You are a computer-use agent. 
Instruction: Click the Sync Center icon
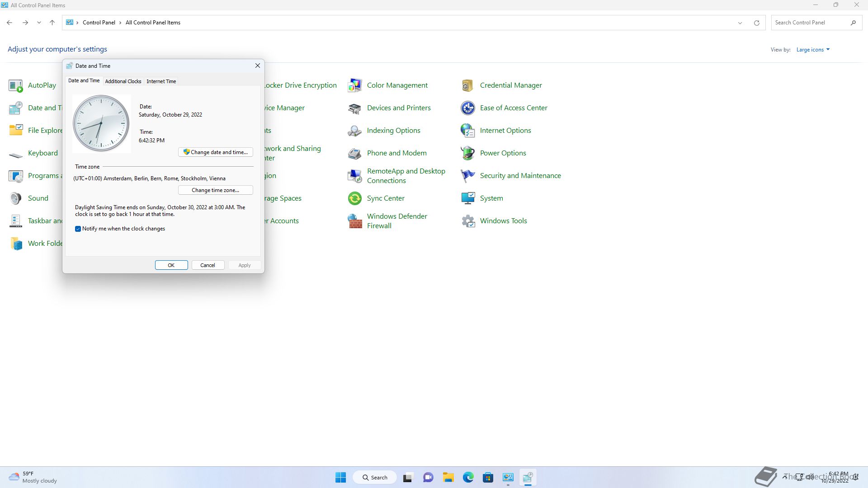coord(354,198)
